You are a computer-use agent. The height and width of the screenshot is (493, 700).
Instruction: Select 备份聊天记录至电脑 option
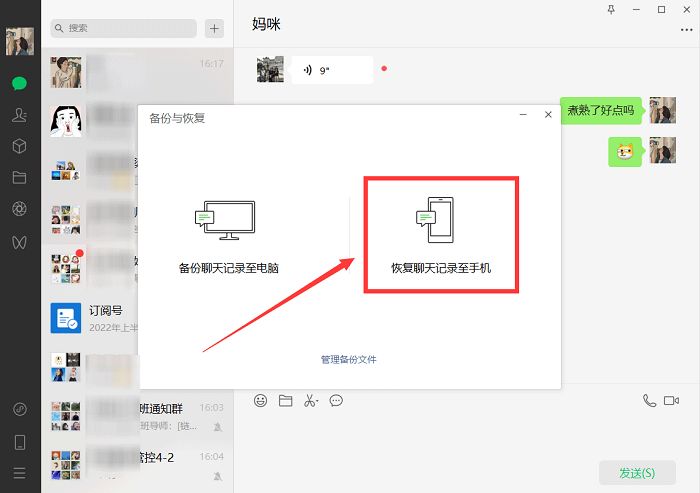[229, 237]
